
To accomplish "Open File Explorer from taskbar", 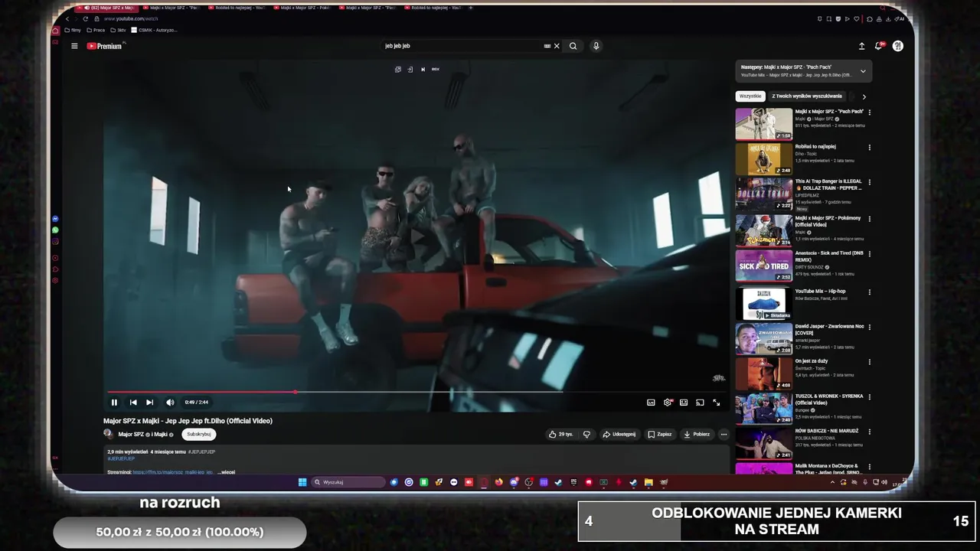I will pos(648,482).
